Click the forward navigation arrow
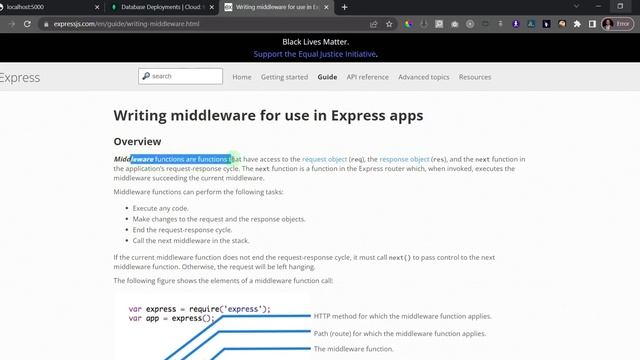 (11, 24)
